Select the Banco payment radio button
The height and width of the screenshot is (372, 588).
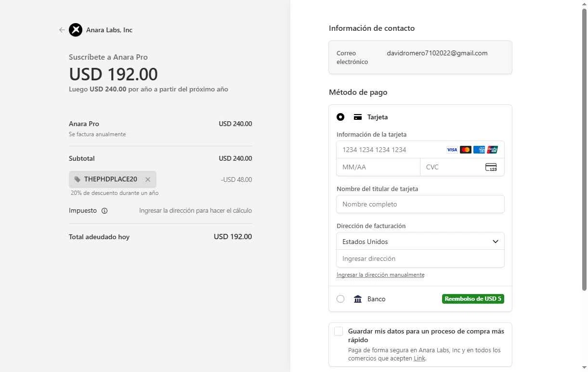(x=340, y=299)
